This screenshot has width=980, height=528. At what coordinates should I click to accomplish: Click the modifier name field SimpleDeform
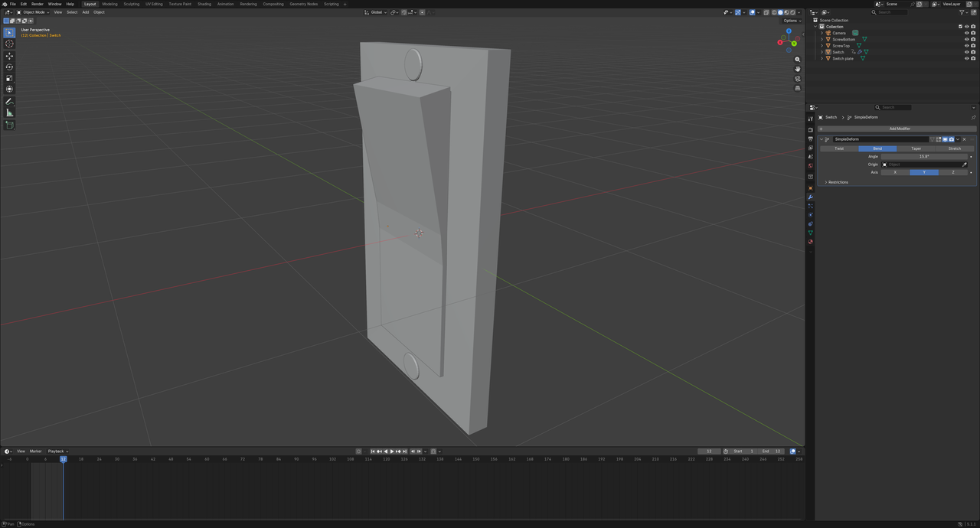click(880, 139)
